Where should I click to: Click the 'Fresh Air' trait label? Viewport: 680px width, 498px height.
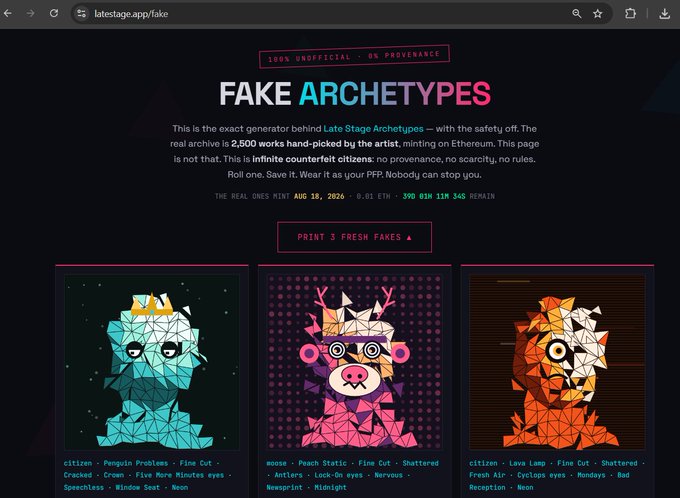click(487, 475)
